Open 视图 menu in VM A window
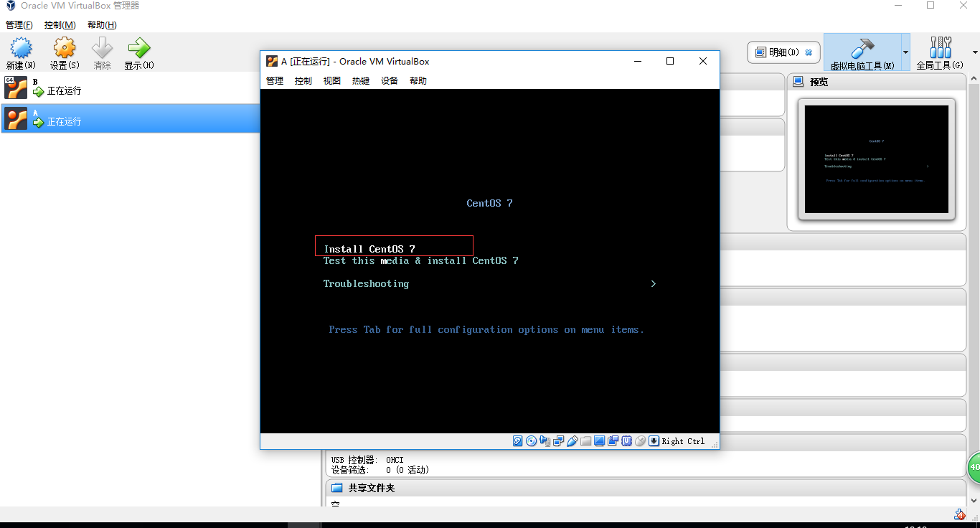Screen dimensions: 980x528 click(332, 81)
